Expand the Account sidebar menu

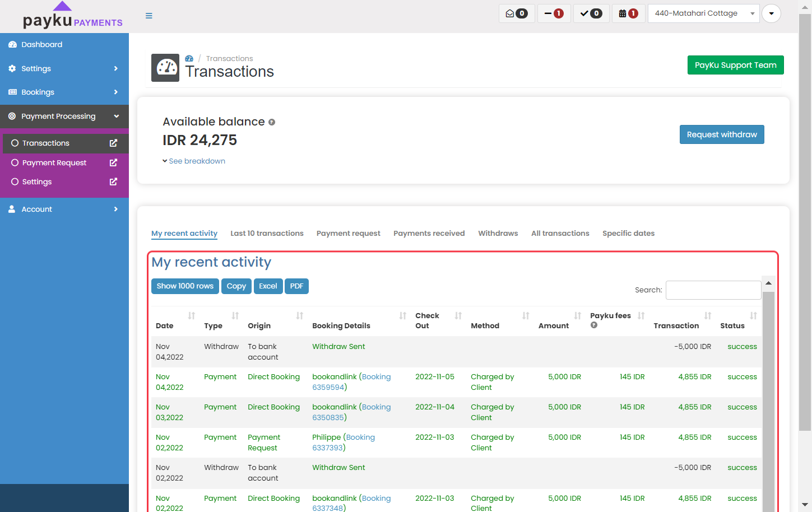[64, 209]
